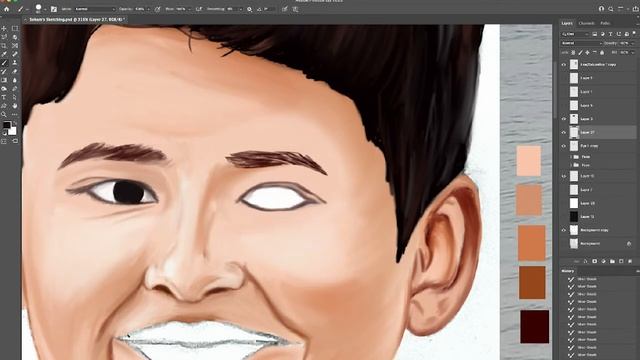Screen dimensions: 640x360
Task: Add a layer mask from the Layers panel footer
Action: pos(594,261)
